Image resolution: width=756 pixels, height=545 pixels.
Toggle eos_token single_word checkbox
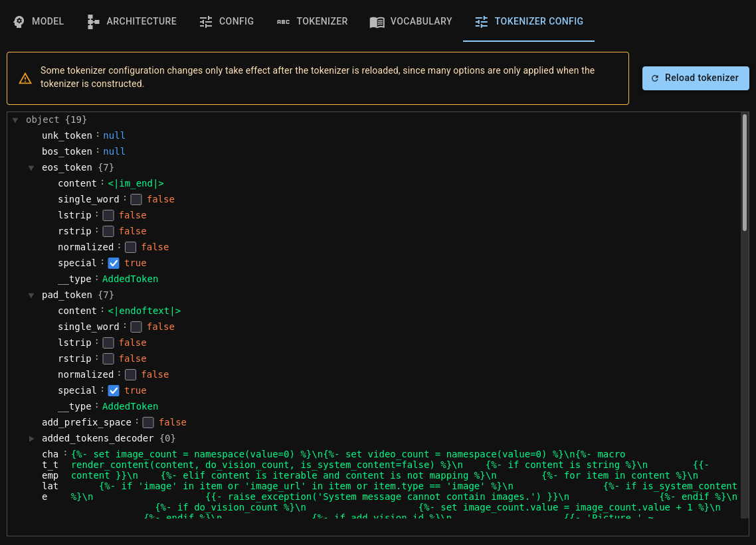coord(136,200)
